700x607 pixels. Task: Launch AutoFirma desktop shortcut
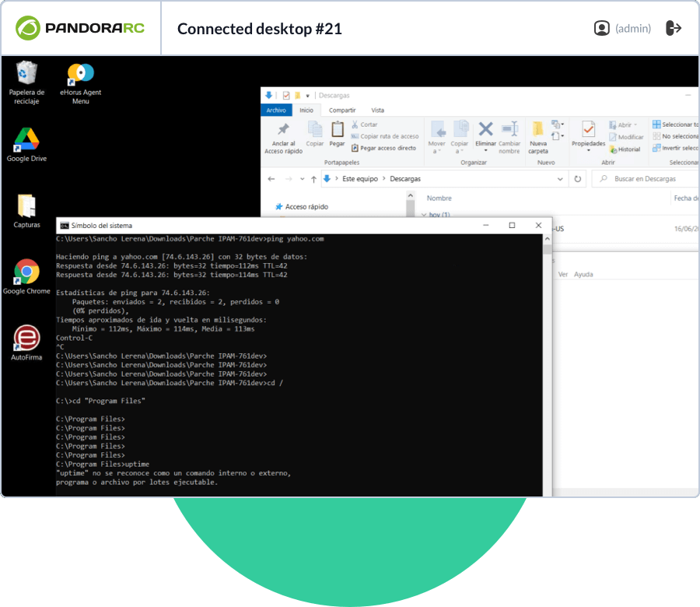coord(26,342)
